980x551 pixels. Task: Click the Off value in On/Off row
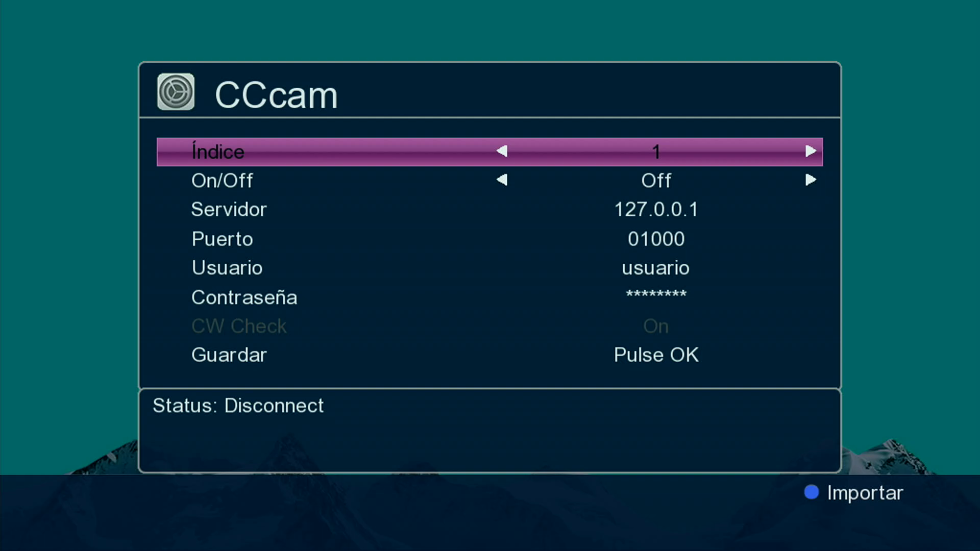656,181
